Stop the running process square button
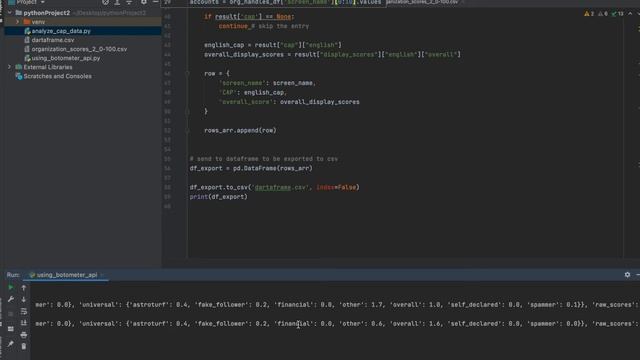 11,314
